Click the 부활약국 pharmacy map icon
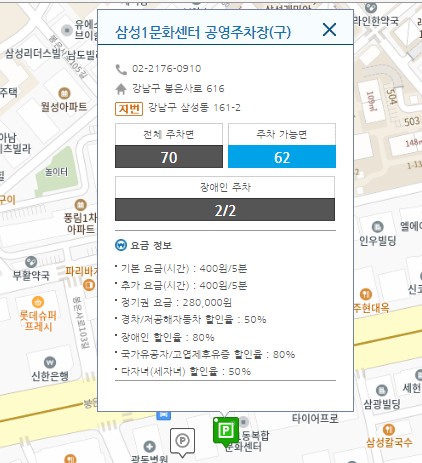The width and height of the screenshot is (422, 463). click(31, 262)
